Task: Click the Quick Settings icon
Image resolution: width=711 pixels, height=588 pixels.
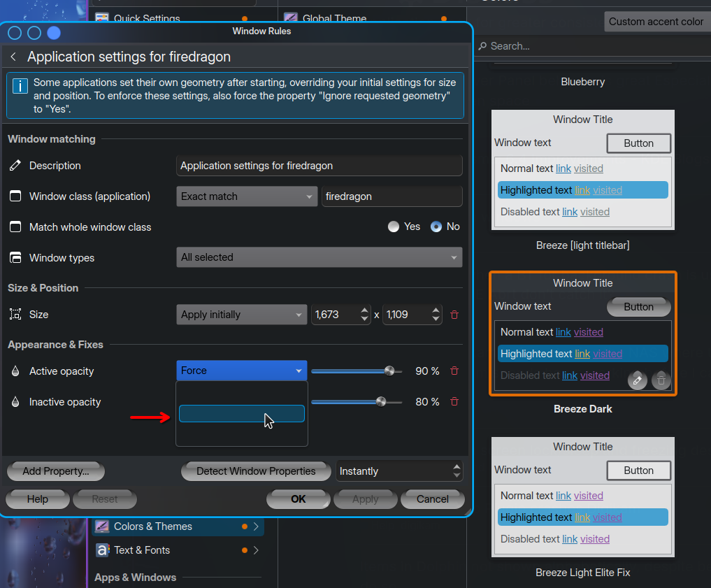Action: 102,17
